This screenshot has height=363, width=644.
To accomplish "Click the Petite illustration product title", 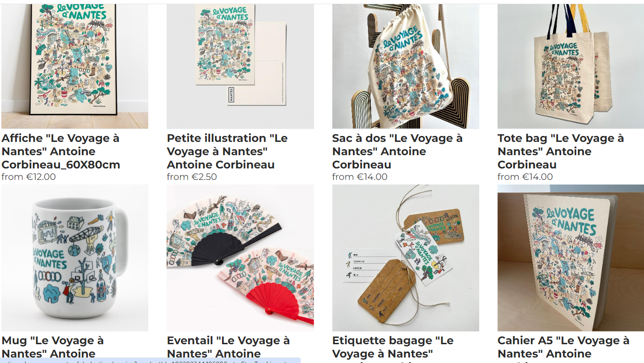I will pos(227,152).
